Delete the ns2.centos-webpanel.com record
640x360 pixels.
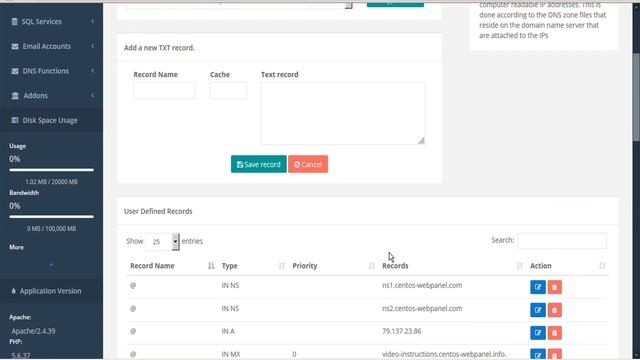(x=554, y=310)
